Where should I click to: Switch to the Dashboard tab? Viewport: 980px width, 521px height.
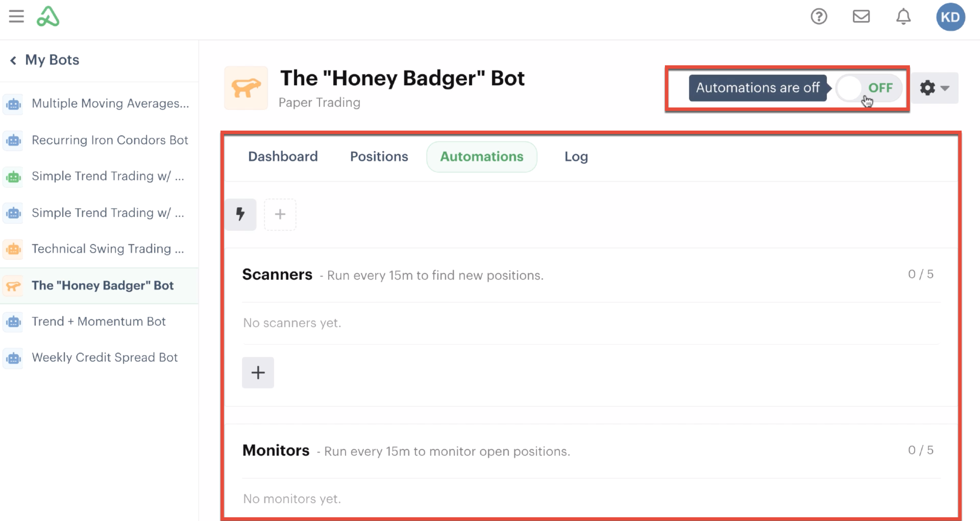point(283,157)
